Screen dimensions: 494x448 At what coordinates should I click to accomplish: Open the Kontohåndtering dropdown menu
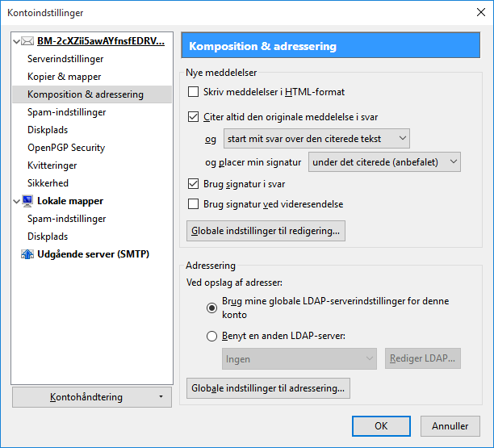tap(92, 397)
